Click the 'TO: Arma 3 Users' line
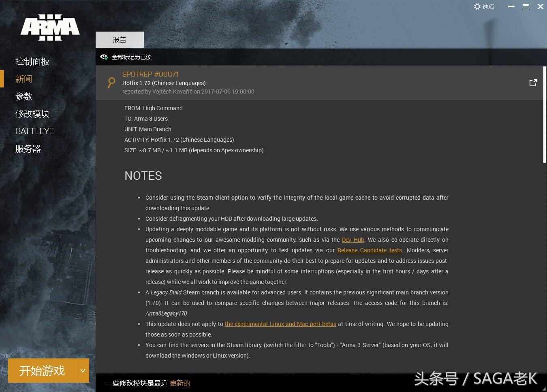547x392 pixels. point(146,119)
